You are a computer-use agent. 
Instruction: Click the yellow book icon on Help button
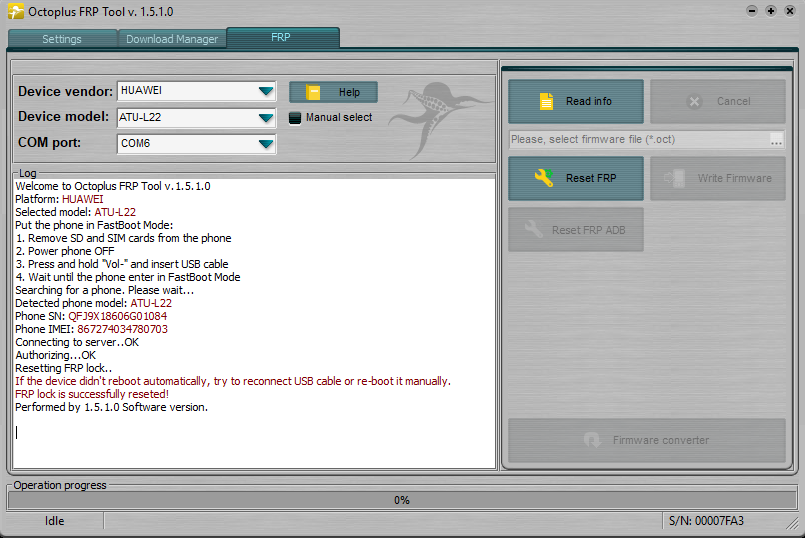(x=313, y=92)
